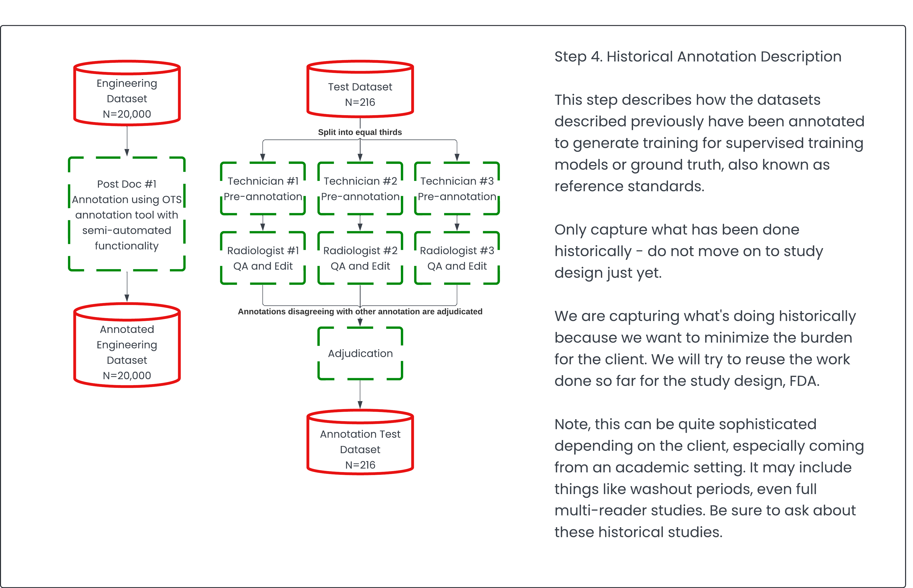Click Technician #2 Pre-annotation box
Image resolution: width=913 pixels, height=588 pixels.
pyautogui.click(x=360, y=189)
